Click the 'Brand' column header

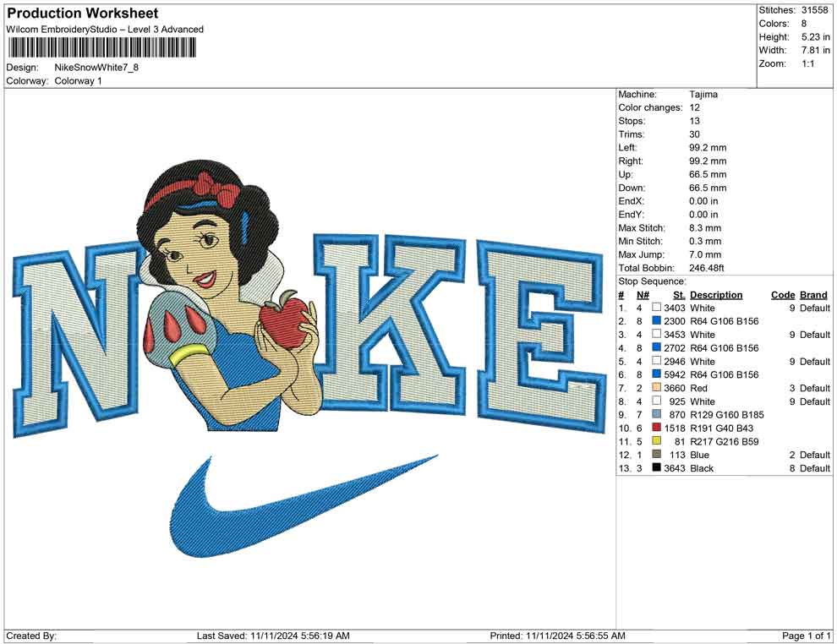click(x=813, y=295)
